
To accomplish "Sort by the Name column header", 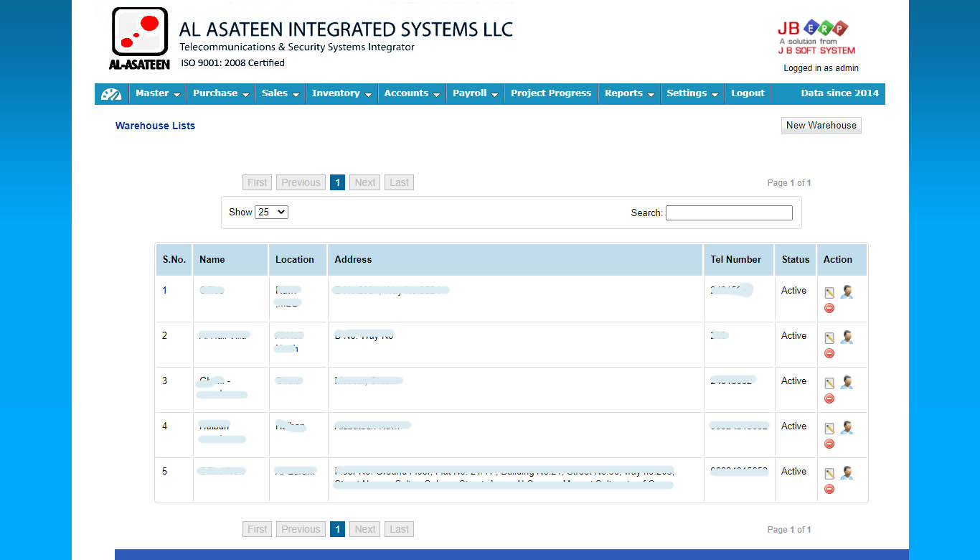I will click(231, 260).
